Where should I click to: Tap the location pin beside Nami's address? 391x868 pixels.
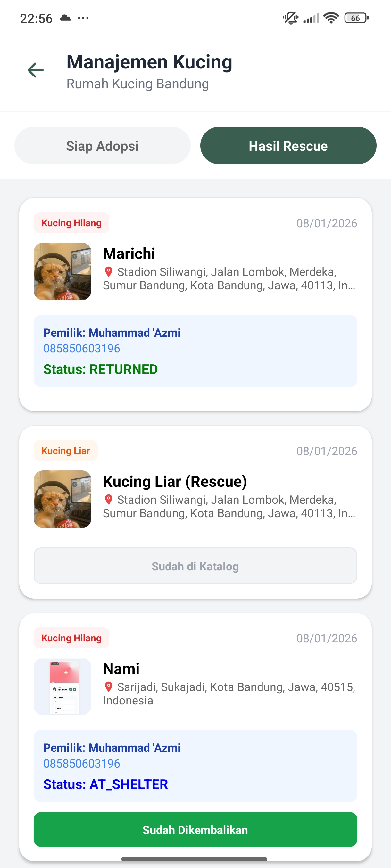(x=109, y=687)
